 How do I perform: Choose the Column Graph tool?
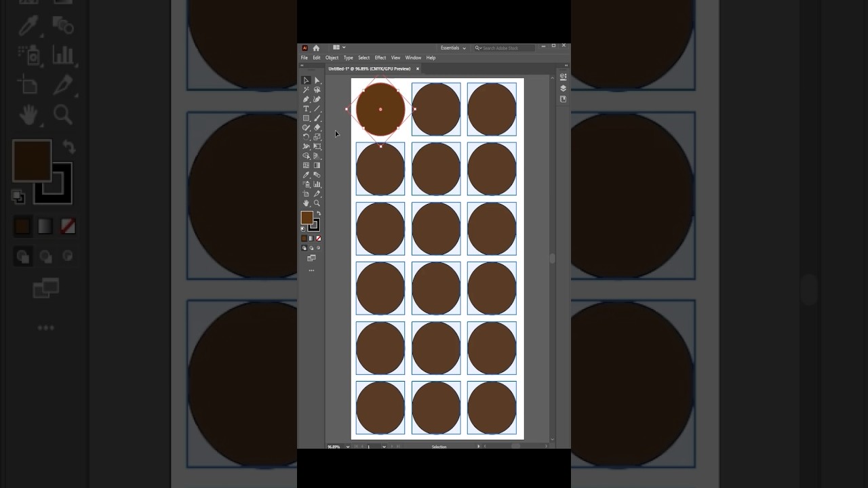pyautogui.click(x=317, y=184)
